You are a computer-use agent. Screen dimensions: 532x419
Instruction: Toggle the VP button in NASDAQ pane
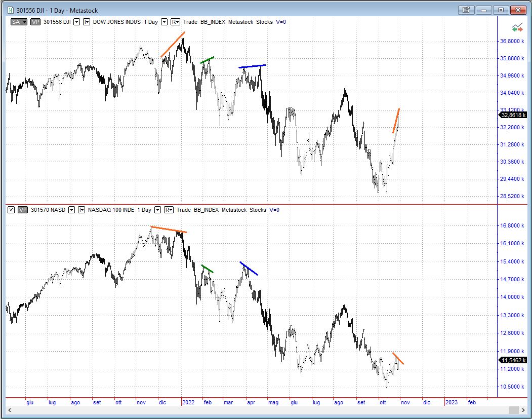(x=23, y=210)
